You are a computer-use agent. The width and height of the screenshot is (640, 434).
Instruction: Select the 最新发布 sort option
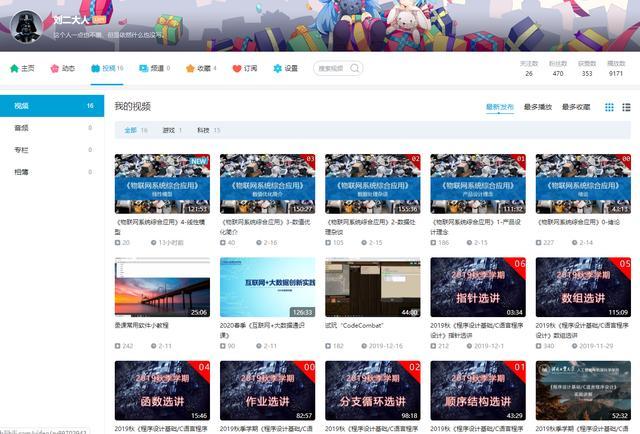500,106
